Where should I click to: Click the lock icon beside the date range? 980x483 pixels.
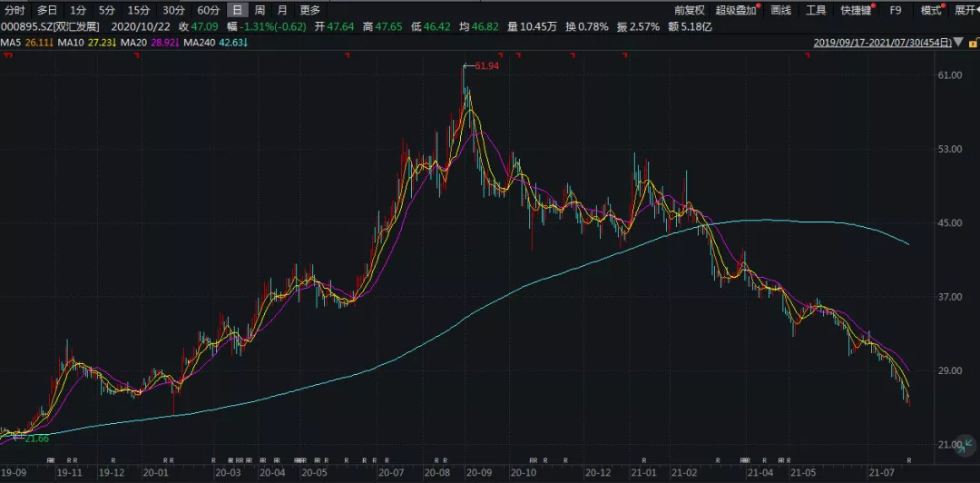click(973, 42)
